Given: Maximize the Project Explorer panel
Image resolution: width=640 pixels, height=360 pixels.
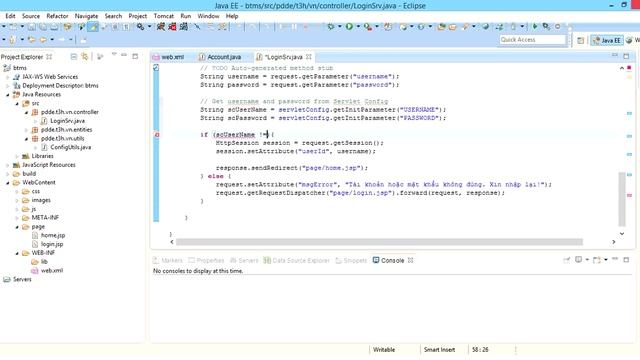Looking at the screenshot, I should point(135,56).
